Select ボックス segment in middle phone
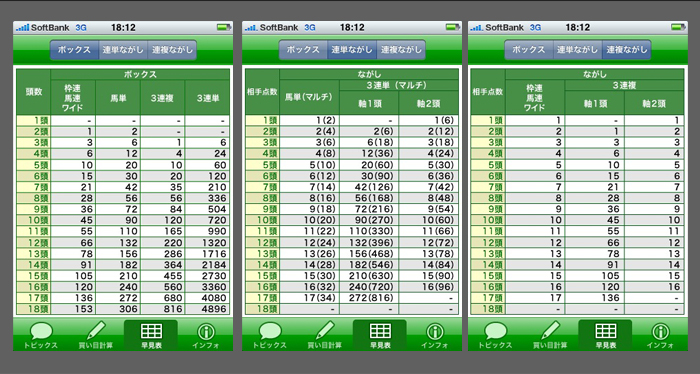This screenshot has width=700, height=374. coord(303,50)
